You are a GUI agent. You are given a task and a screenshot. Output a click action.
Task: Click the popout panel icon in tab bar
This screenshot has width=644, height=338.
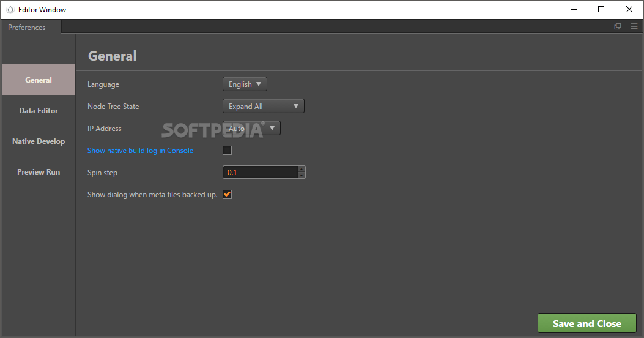coord(617,26)
